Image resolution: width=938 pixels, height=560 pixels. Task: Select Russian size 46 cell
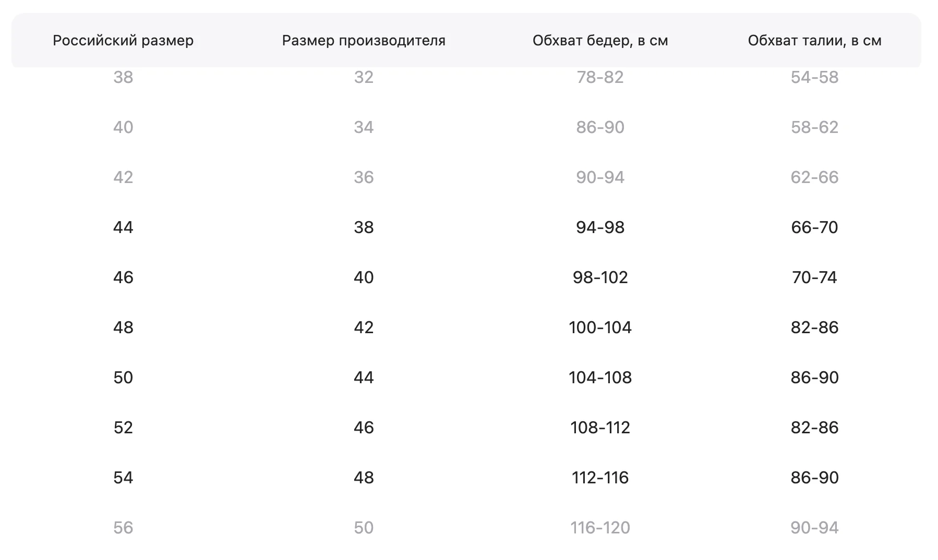tap(123, 277)
